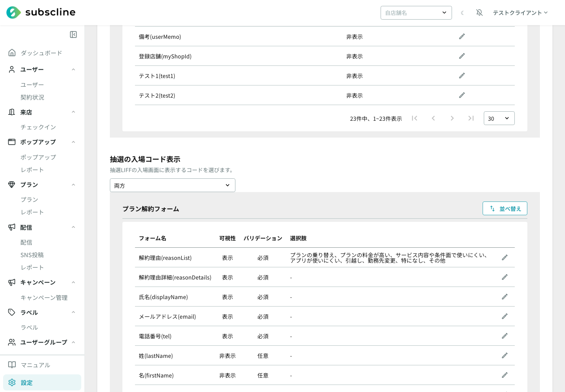Image resolution: width=565 pixels, height=392 pixels.
Task: Click the 23件中、1~23件表示 pagination text
Action: (x=376, y=118)
